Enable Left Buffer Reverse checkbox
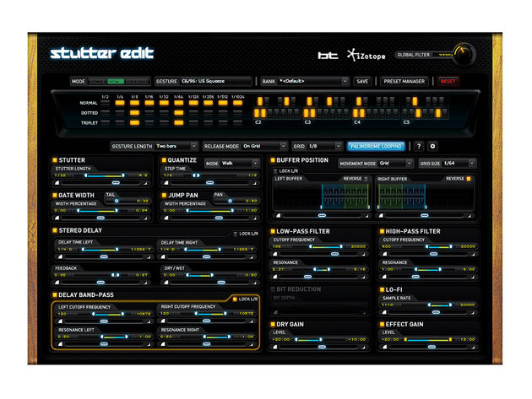The width and height of the screenshot is (532, 399). [366, 179]
